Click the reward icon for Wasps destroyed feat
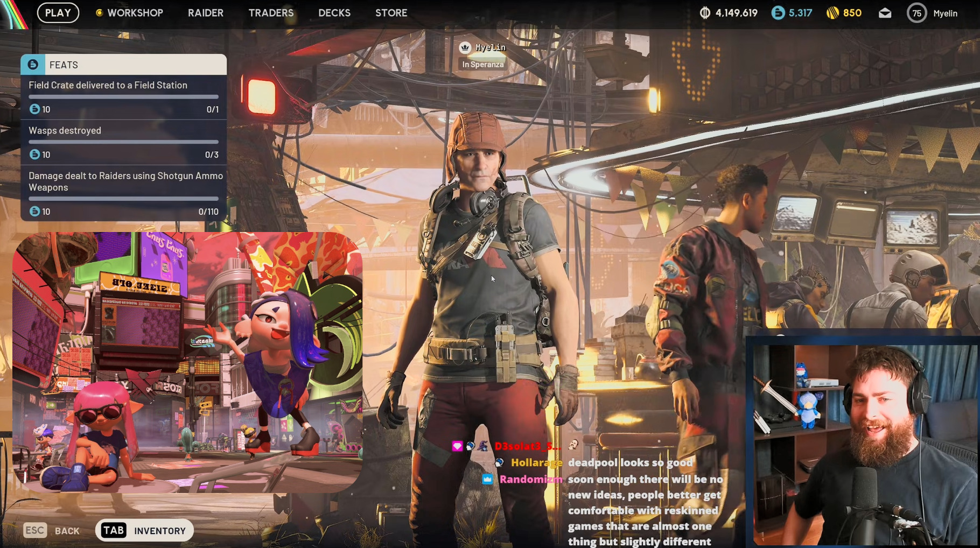This screenshot has height=548, width=980. pos(34,154)
